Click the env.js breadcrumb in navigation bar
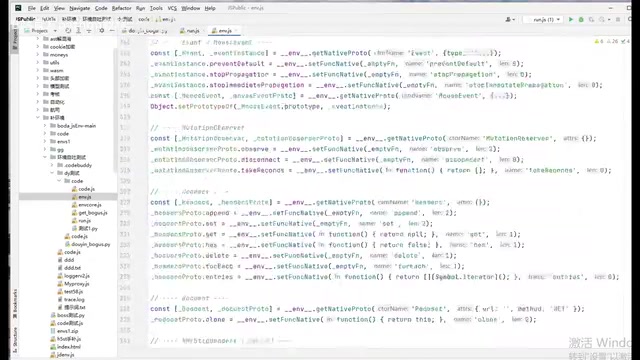Screen dimensions: 640x360 click(x=166, y=19)
